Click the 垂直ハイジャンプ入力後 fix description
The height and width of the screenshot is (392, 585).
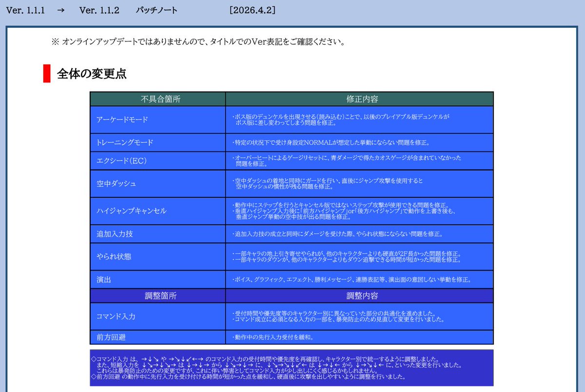[x=344, y=214]
